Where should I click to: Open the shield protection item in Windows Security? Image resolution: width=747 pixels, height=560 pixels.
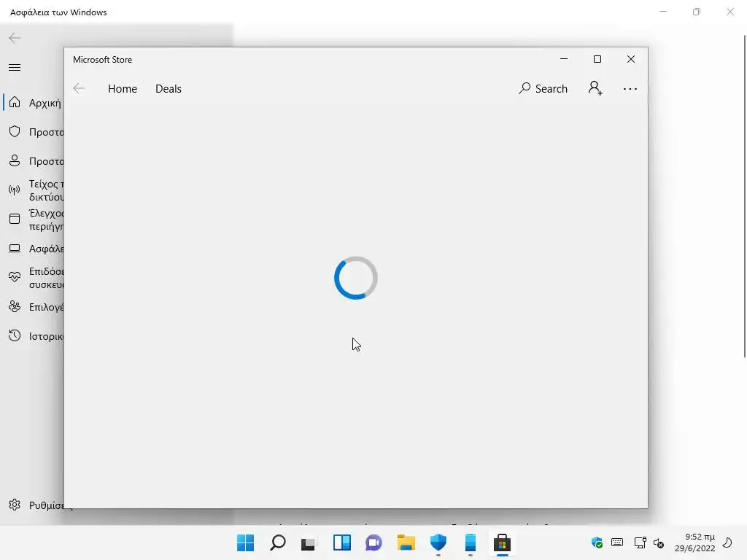(34, 132)
